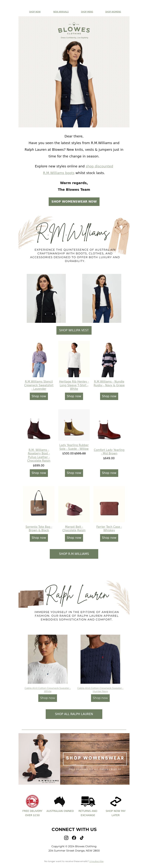Open SHOP NOW in top navigation
Image resolution: width=148 pixels, height=868 pixels.
pos(35,12)
